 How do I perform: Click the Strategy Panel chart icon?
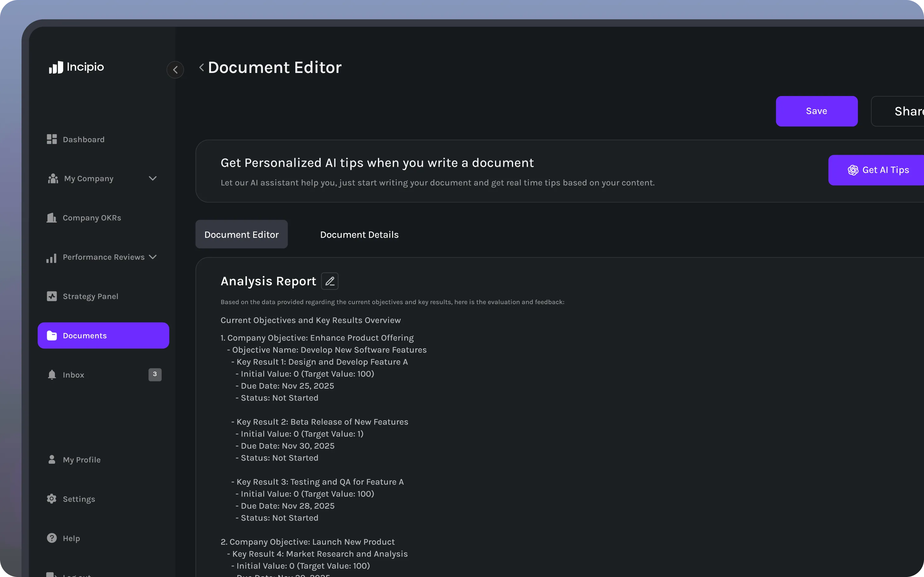pos(51,297)
